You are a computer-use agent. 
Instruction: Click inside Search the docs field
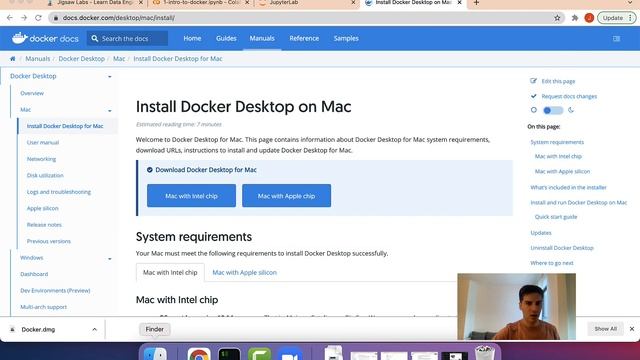point(127,38)
